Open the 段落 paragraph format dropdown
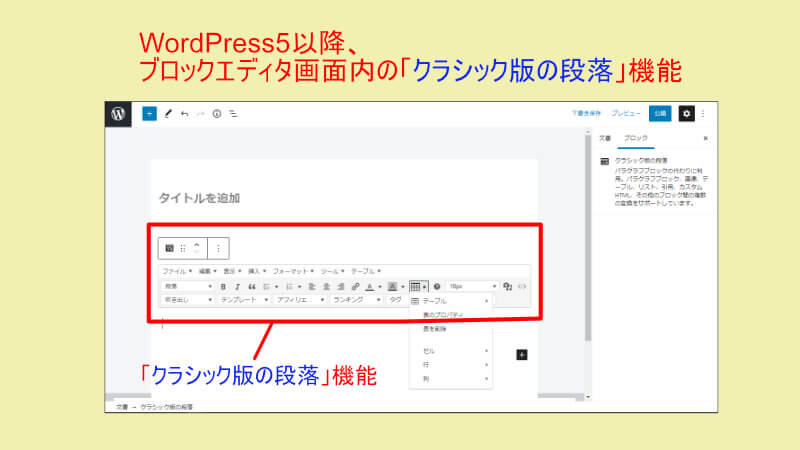800x450 pixels. click(188, 286)
